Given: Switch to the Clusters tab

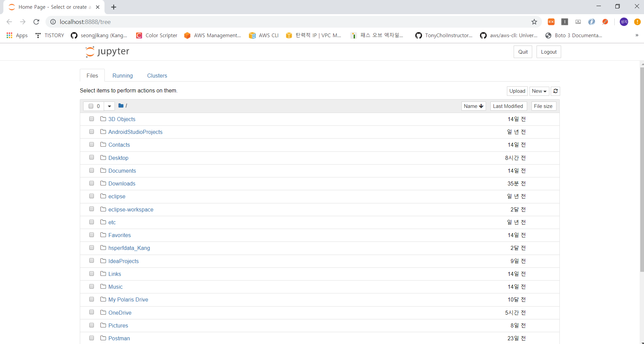Looking at the screenshot, I should [157, 76].
